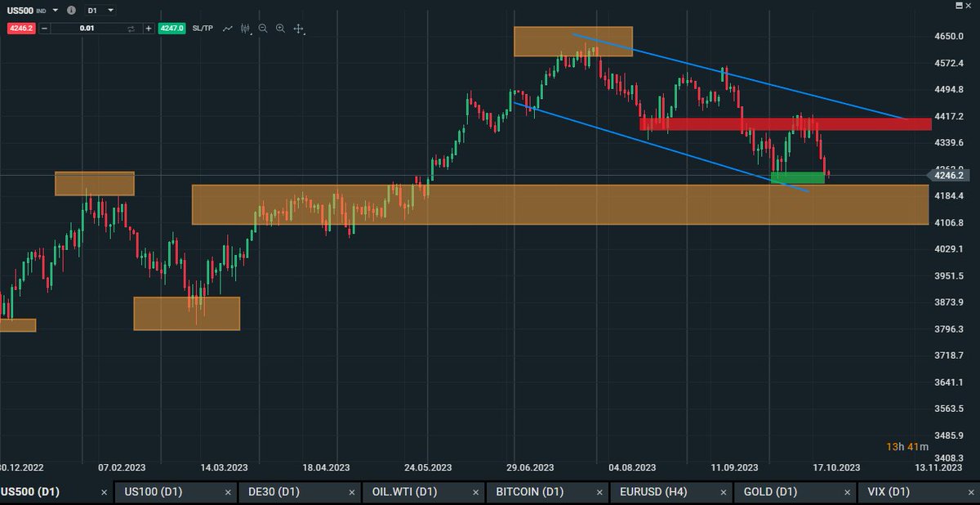Image resolution: width=980 pixels, height=505 pixels.
Task: Close the BITCOIN (D1) tab
Action: 599,493
